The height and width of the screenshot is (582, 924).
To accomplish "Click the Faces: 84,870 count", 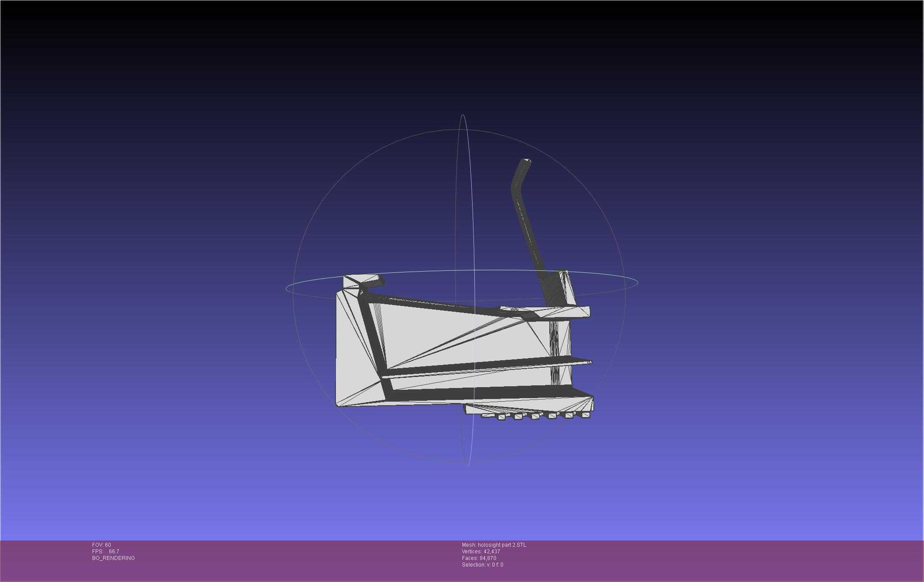I will click(479, 558).
